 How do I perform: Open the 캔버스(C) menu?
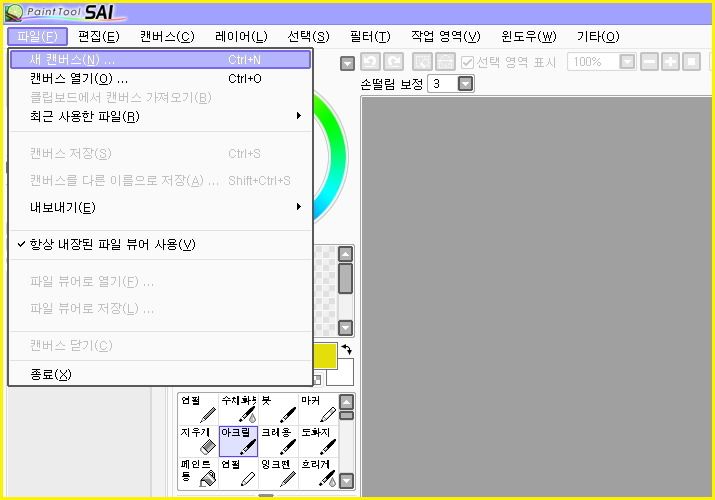click(x=167, y=36)
